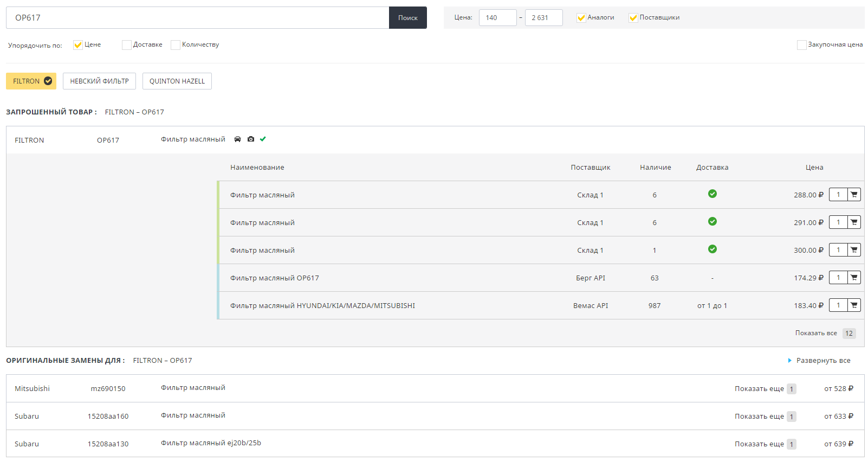This screenshot has width=868, height=461.
Task: Click the stock quantity 63
Action: tap(655, 278)
